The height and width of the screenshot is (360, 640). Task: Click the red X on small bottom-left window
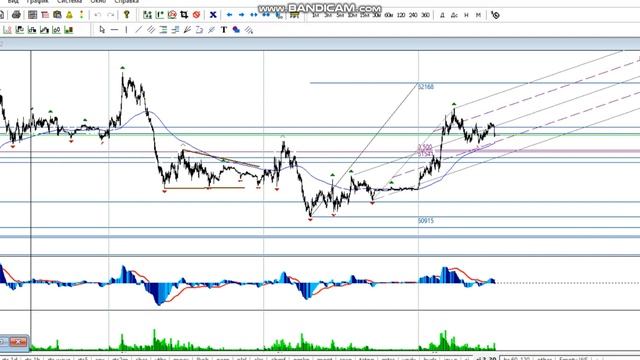click(x=18, y=342)
